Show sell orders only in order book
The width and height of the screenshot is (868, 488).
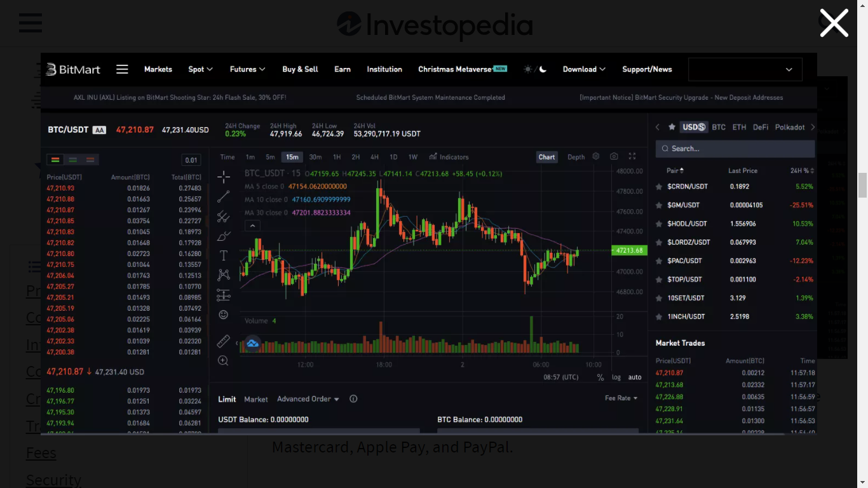90,160
